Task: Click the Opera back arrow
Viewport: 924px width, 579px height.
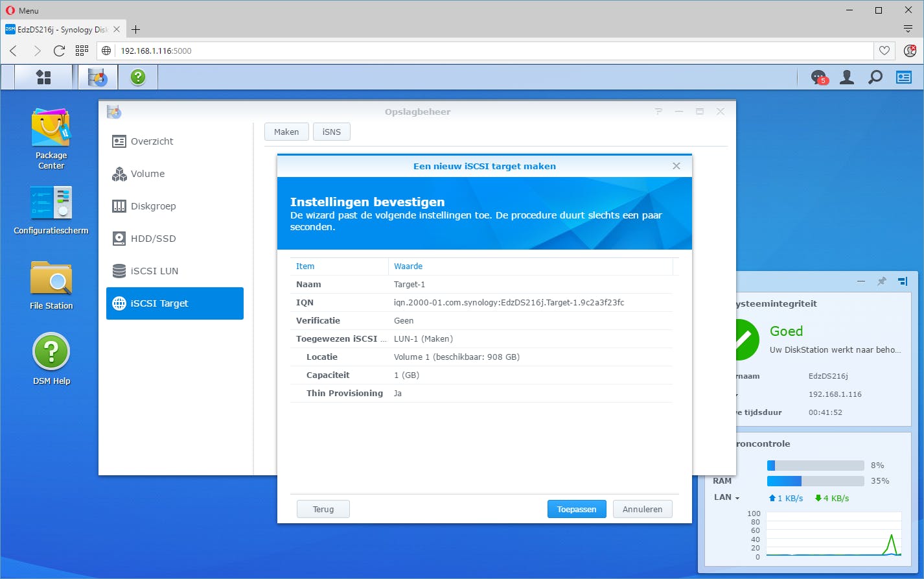Action: pos(14,51)
